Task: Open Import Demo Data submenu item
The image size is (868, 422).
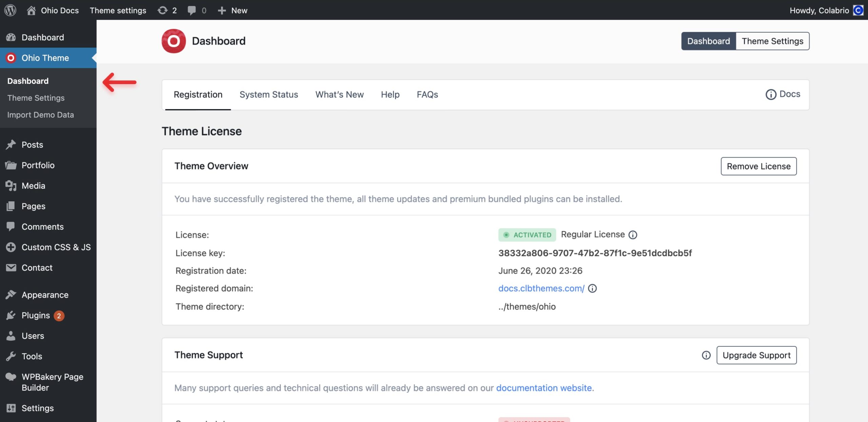Action: pos(40,115)
